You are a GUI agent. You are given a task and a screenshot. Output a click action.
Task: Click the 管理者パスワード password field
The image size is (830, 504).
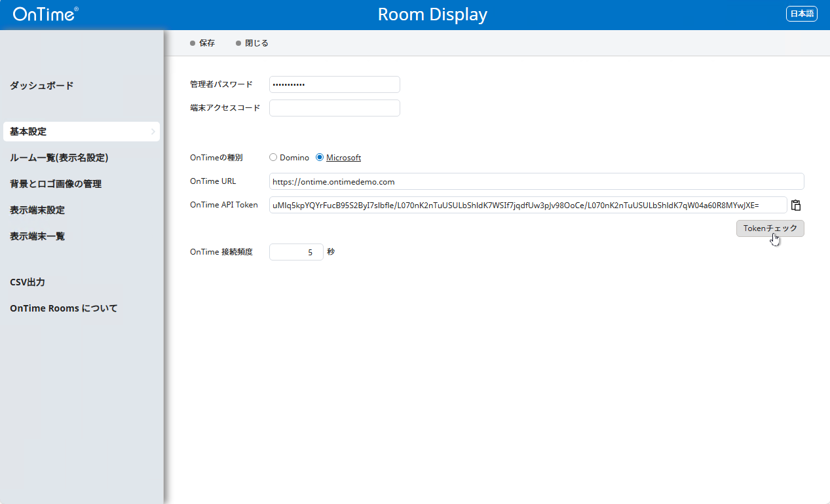pos(334,84)
